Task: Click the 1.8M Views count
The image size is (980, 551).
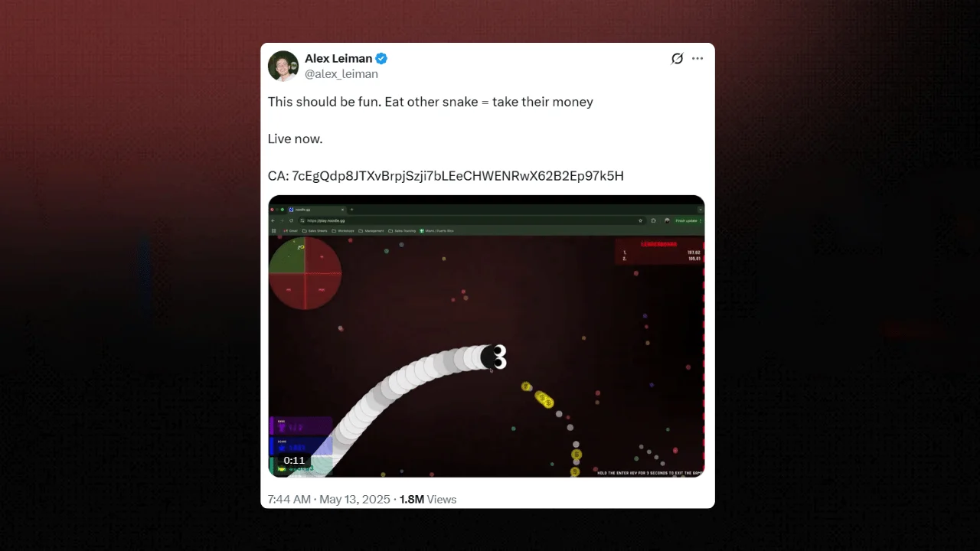Action: click(428, 499)
